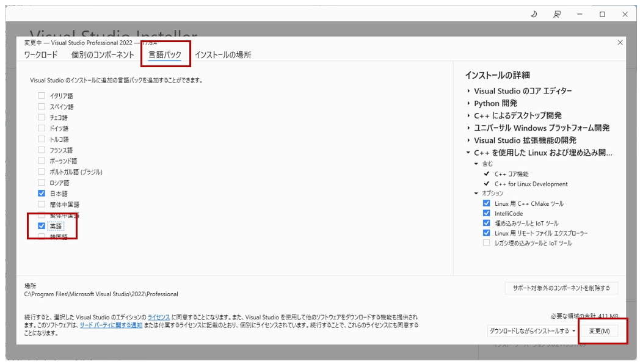Toggle dark theme with the moon icon
The image size is (640, 364).
pyautogui.click(x=534, y=13)
